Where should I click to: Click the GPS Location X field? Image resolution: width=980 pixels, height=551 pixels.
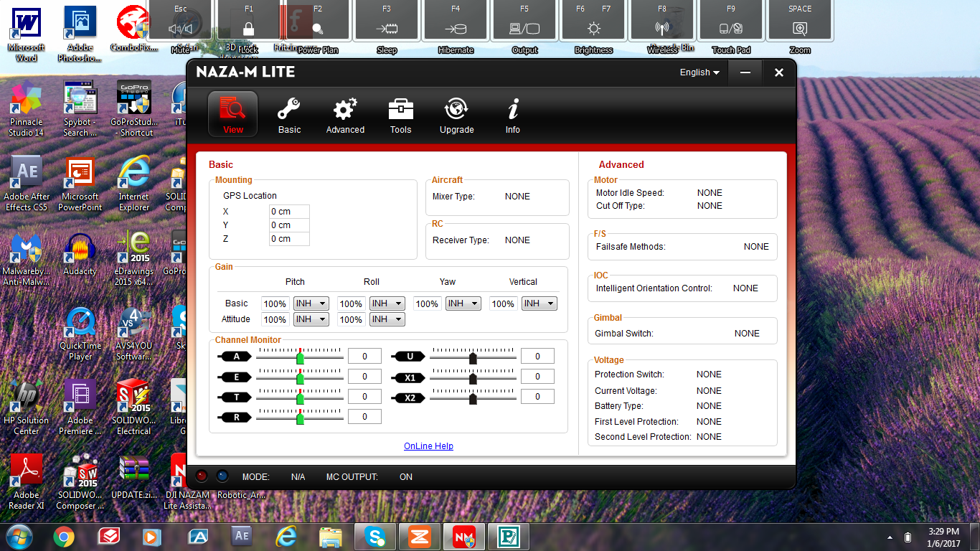[x=289, y=212]
